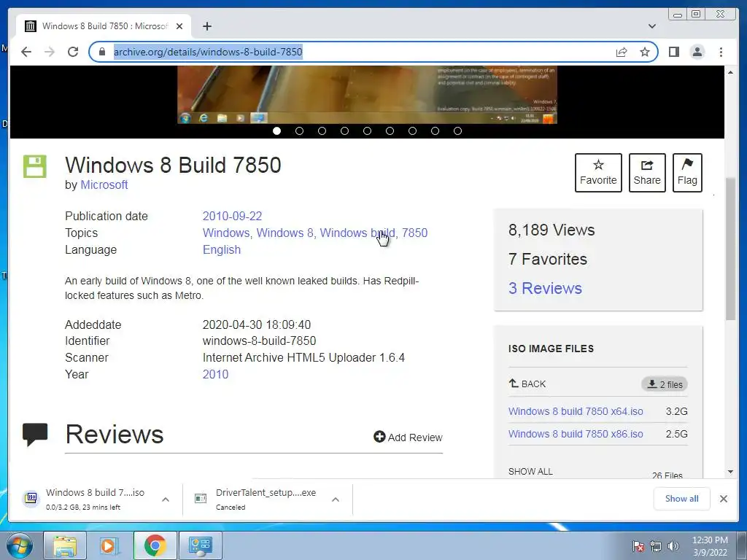Viewport: 747px width, 560px height.
Task: Go back to previous page
Action: click(26, 52)
